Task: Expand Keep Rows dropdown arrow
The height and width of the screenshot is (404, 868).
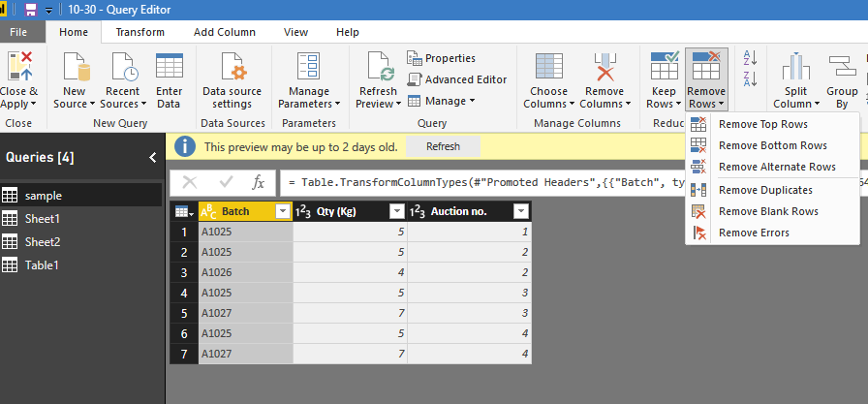Action: tap(678, 105)
